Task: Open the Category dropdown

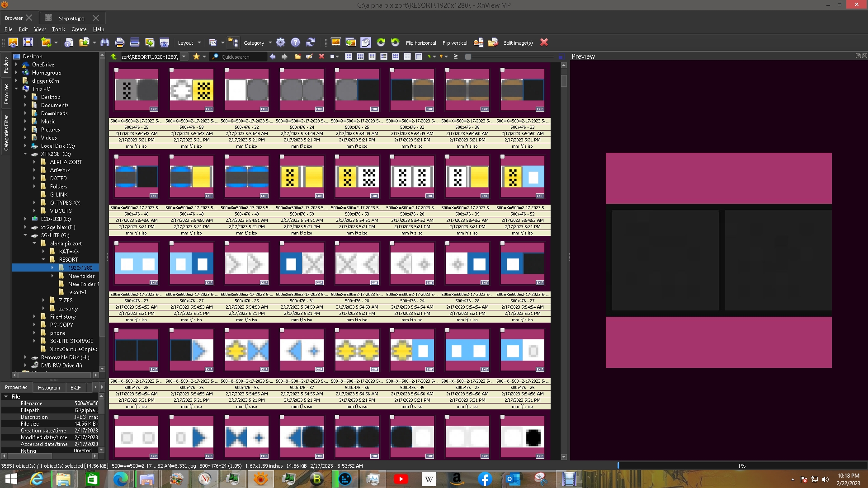Action: point(257,43)
